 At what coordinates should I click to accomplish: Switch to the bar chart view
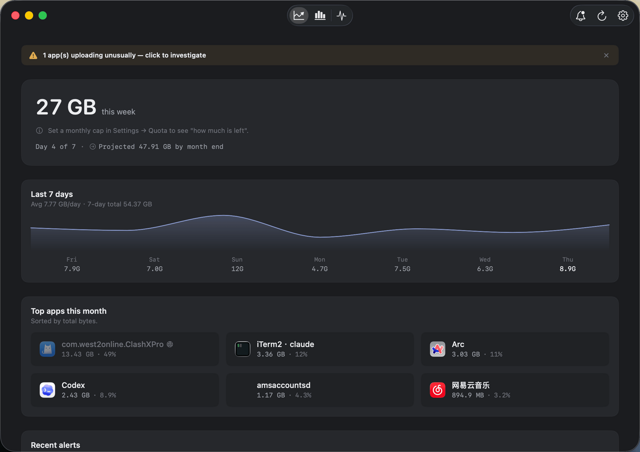[x=320, y=16]
